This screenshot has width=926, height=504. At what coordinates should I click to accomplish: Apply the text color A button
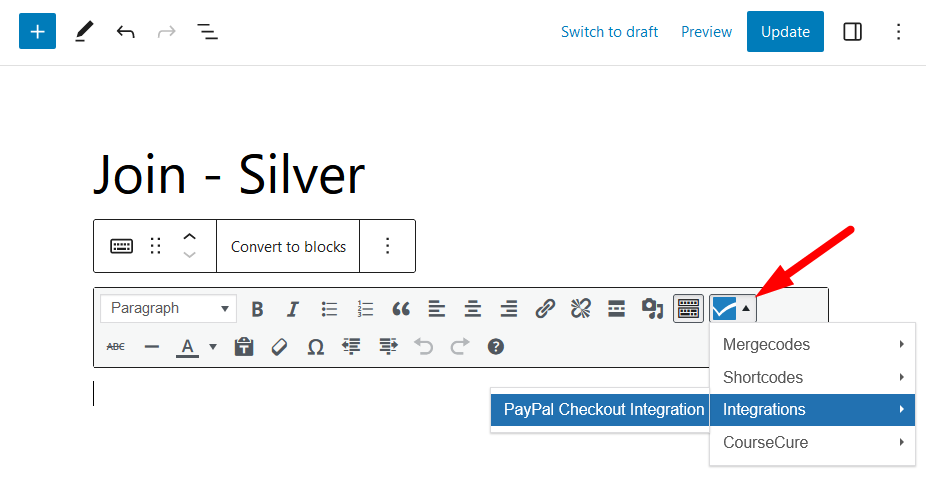tap(187, 347)
